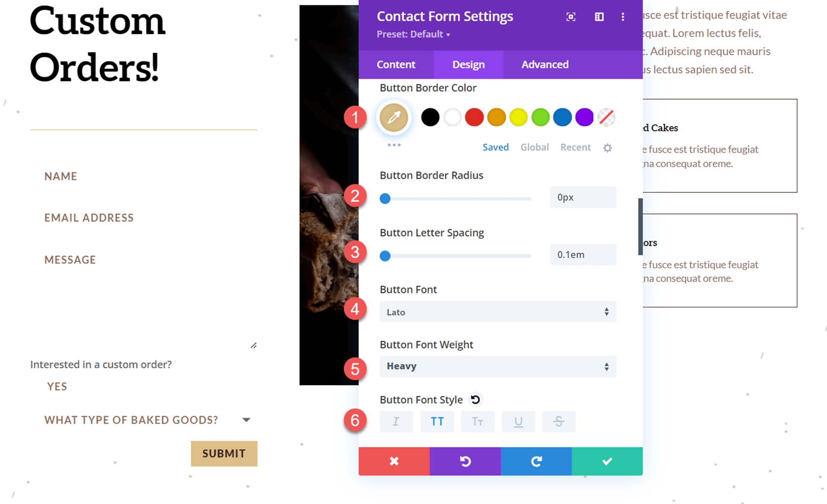This screenshot has width=827, height=504.
Task: Select the green color swatch
Action: [x=541, y=117]
